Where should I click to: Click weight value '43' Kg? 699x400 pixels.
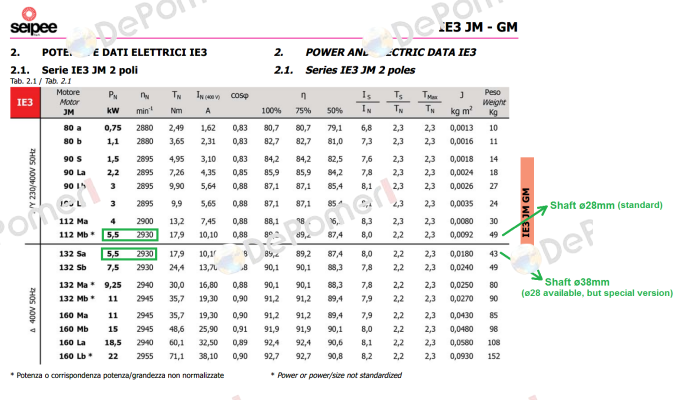click(493, 254)
